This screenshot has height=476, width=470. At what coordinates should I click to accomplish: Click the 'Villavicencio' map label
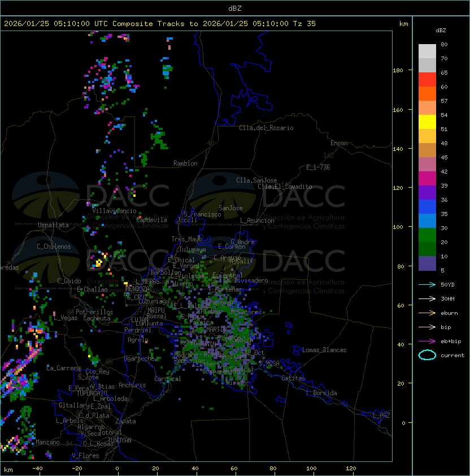[114, 211]
